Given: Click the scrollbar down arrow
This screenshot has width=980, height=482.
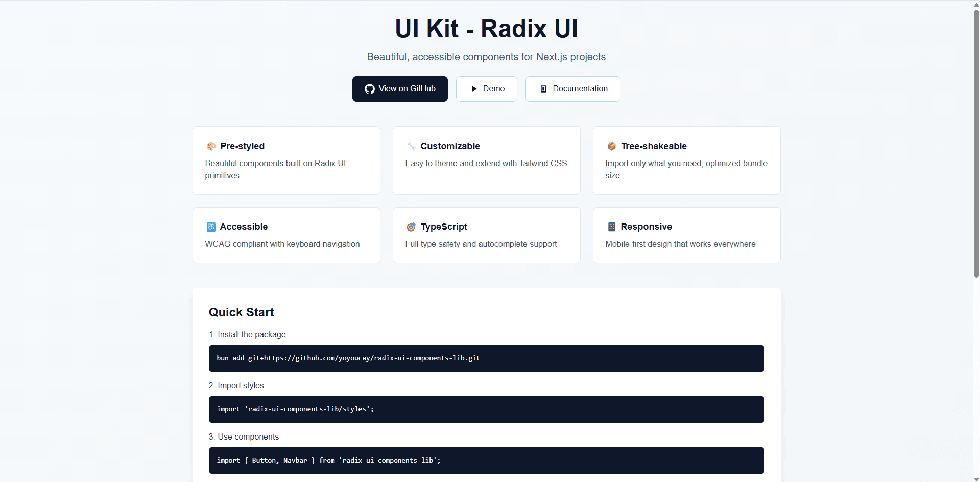Looking at the screenshot, I should point(976,478).
